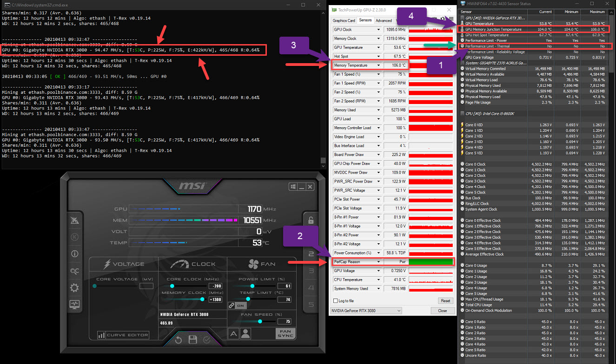Select Afterburner profile slot 2
The width and height of the screenshot is (616, 364).
pyautogui.click(x=311, y=254)
